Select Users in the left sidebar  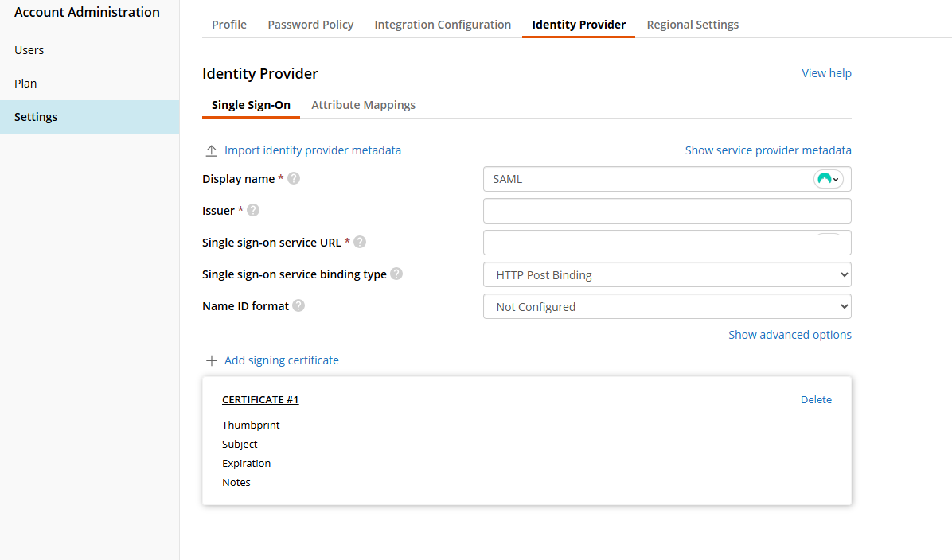pyautogui.click(x=29, y=50)
